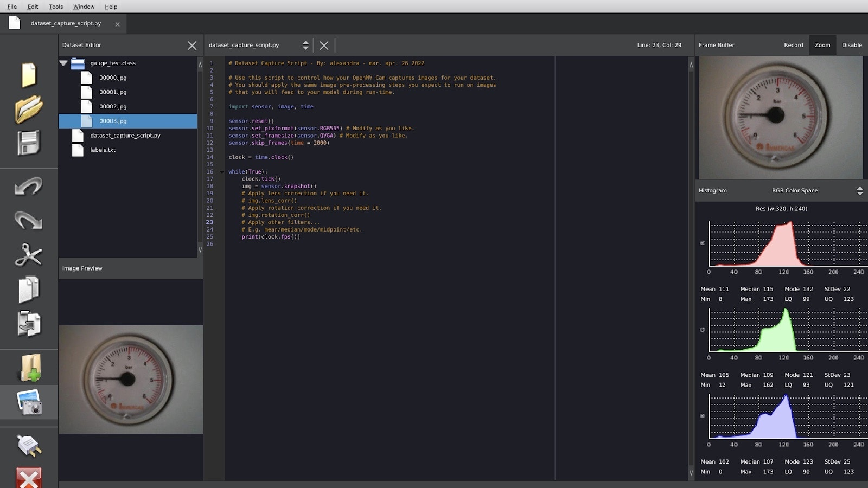Screen dimensions: 868x488
Task: Toggle Disable in the Frame Buffer panel
Action: [852, 45]
